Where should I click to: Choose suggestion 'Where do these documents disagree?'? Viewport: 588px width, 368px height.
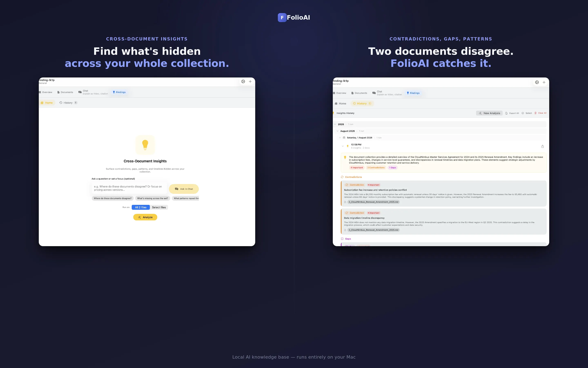coord(112,198)
